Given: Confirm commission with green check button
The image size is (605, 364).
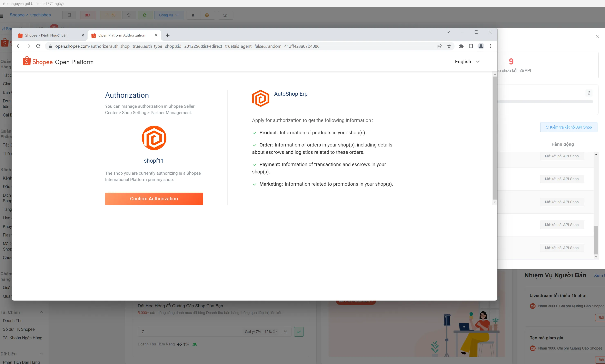Looking at the screenshot, I should [x=299, y=332].
